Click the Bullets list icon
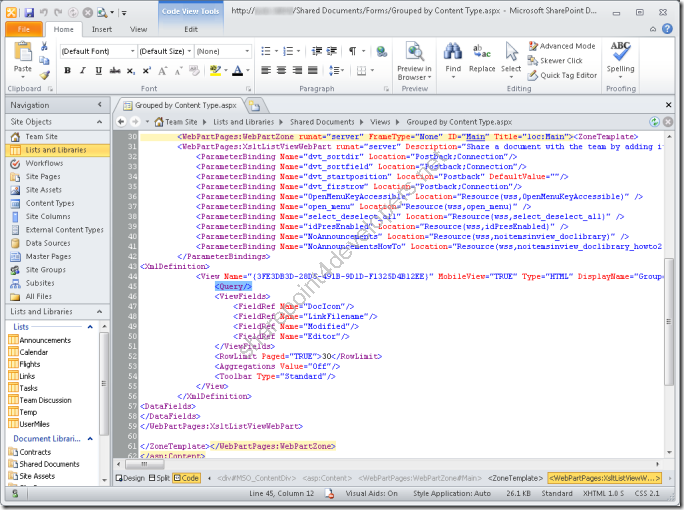 pyautogui.click(x=266, y=51)
